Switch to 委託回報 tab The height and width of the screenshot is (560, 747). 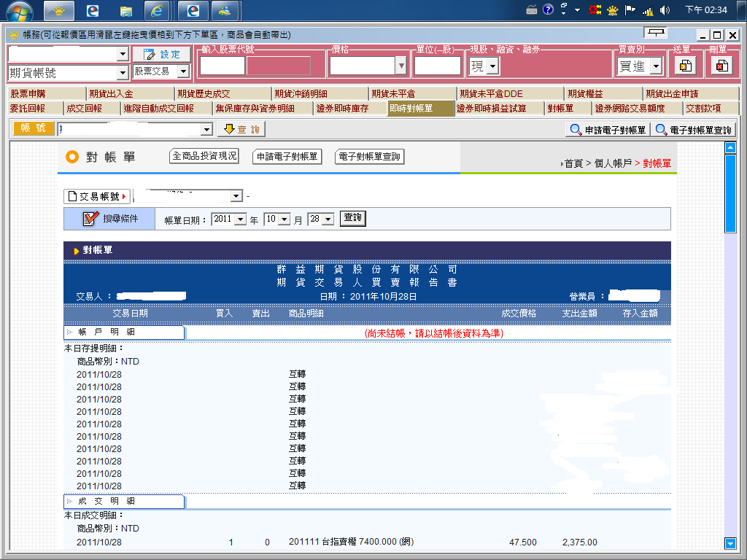pyautogui.click(x=35, y=109)
